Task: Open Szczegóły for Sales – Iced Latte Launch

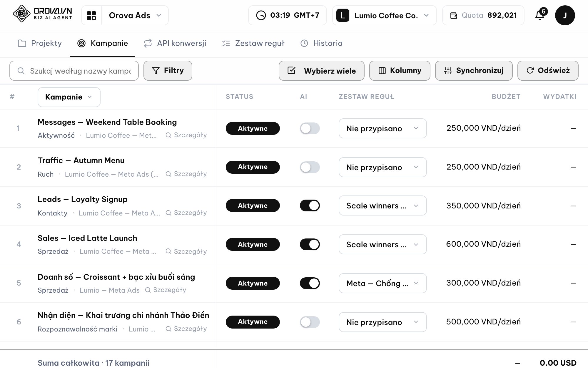Action: (186, 251)
